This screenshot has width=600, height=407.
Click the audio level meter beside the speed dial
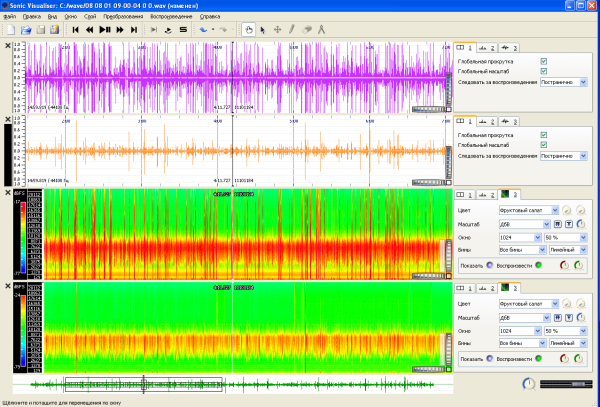tap(567, 384)
